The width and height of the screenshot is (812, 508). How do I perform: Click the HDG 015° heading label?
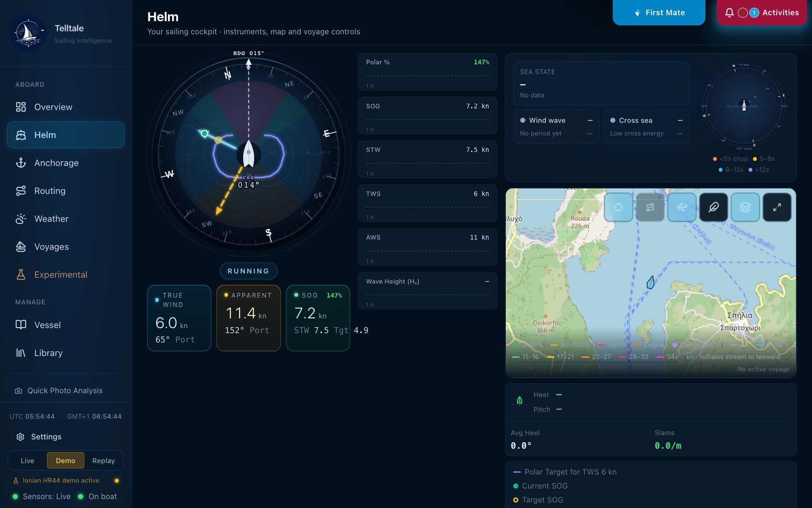point(249,53)
